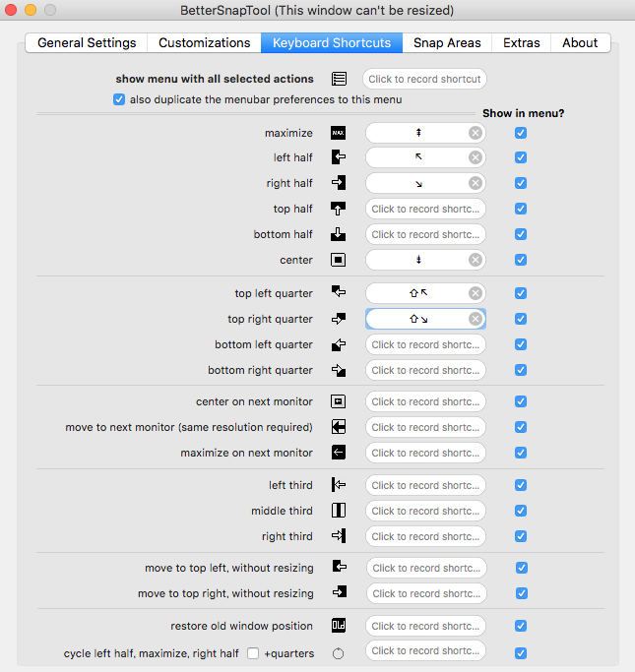This screenshot has height=672, width=635.
Task: Click the left half icon
Action: (x=339, y=157)
